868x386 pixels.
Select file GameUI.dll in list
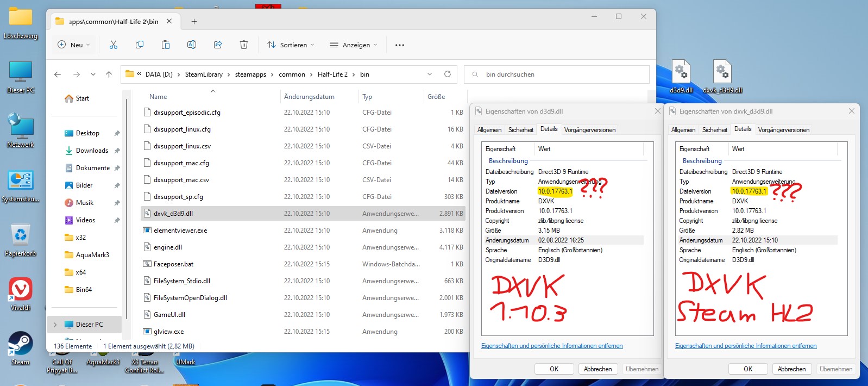pos(304,315)
